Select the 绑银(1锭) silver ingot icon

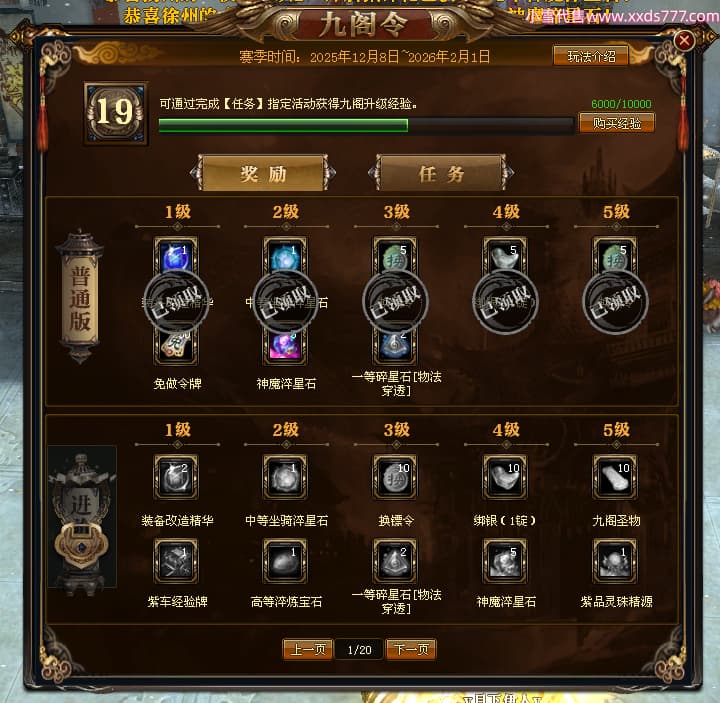pos(505,477)
